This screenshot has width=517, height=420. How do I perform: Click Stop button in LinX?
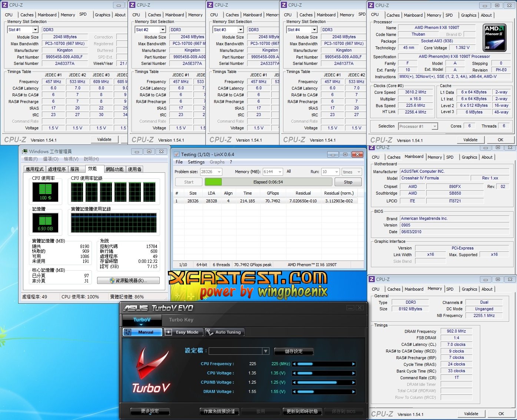(x=348, y=182)
